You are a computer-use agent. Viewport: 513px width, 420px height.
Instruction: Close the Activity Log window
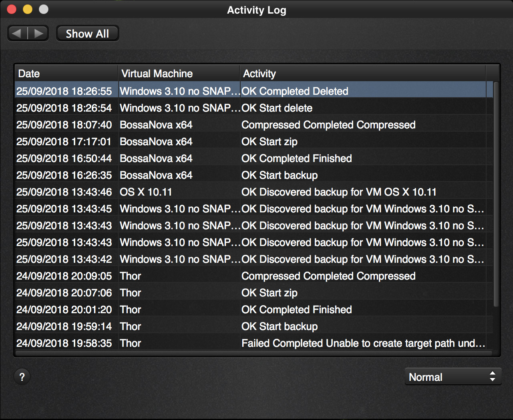coord(12,9)
